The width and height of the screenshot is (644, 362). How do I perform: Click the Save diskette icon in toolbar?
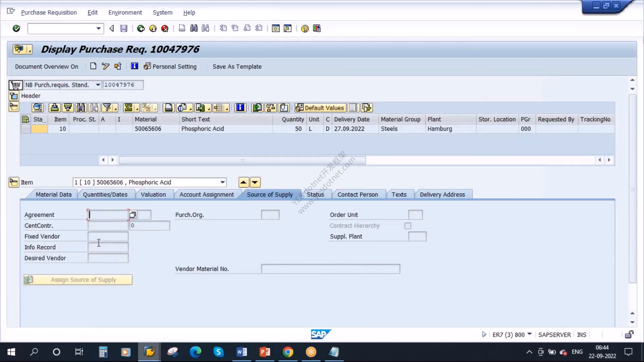pos(124,28)
